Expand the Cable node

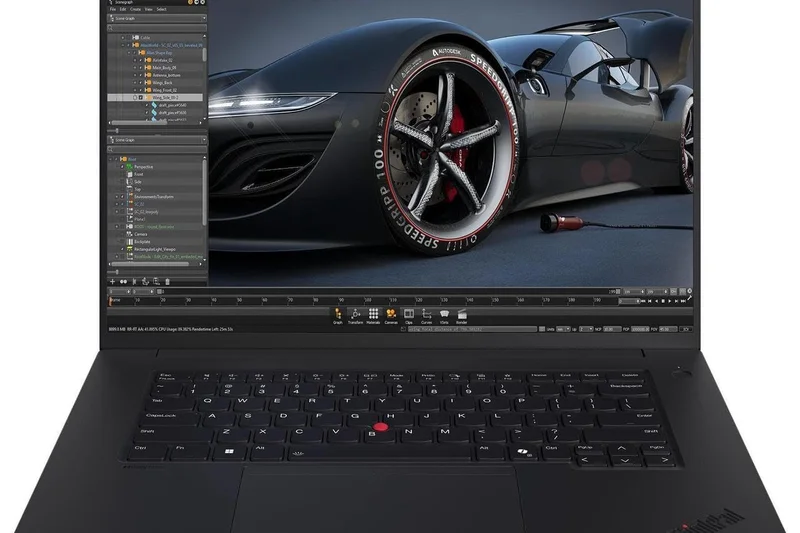coord(122,38)
